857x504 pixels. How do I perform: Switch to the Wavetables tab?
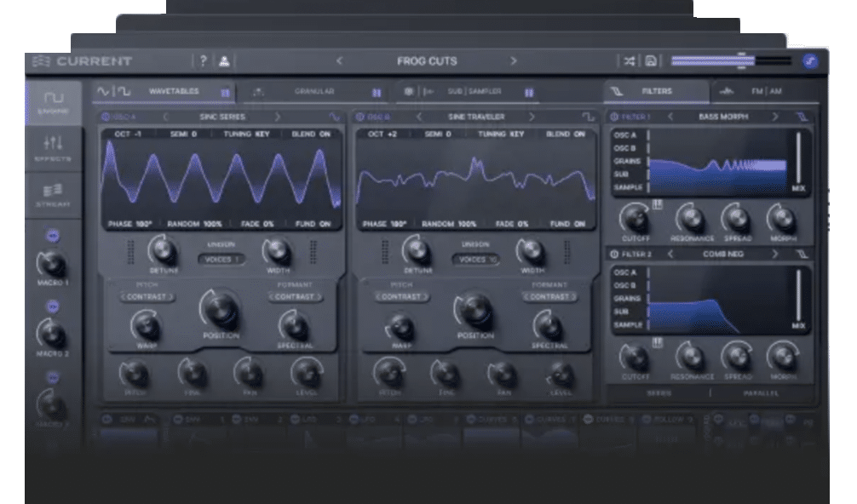click(164, 92)
